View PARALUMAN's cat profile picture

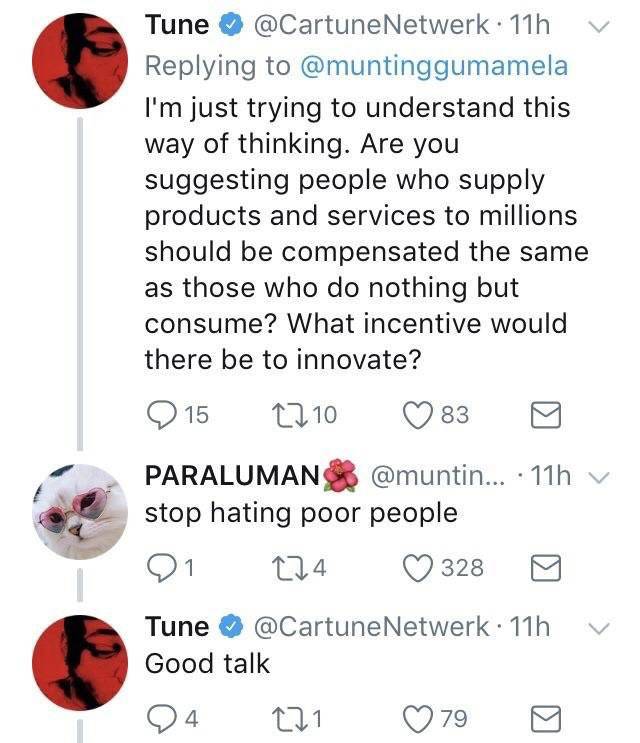(80, 511)
